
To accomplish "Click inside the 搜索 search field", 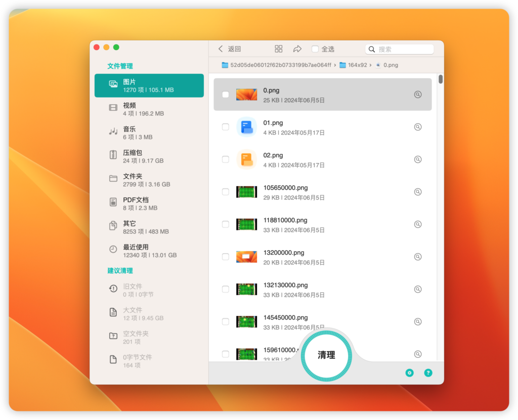I will pyautogui.click(x=400, y=49).
